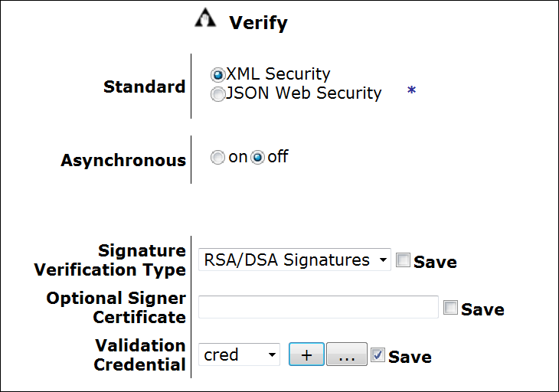The width and height of the screenshot is (559, 392).
Task: Click the Verify heading text
Action: (259, 23)
